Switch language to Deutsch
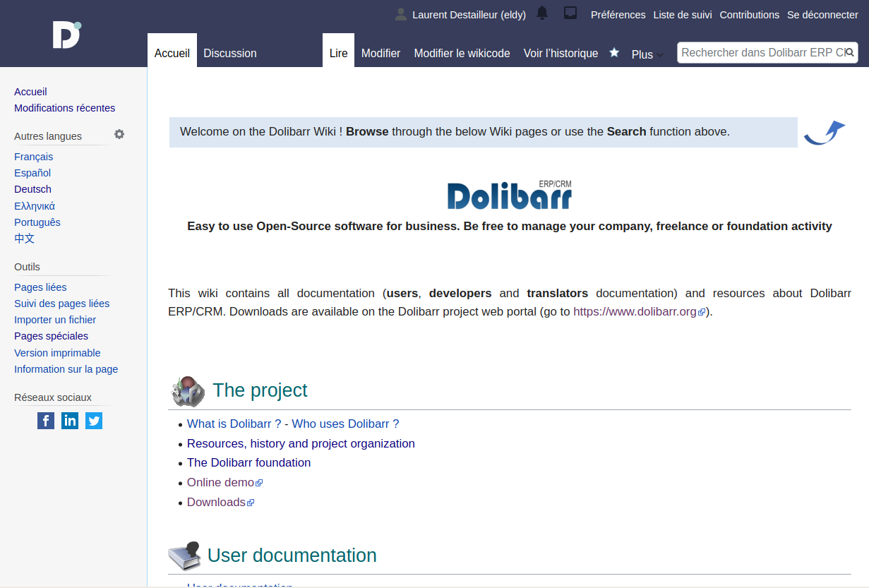This screenshot has width=869, height=588. tap(32, 189)
